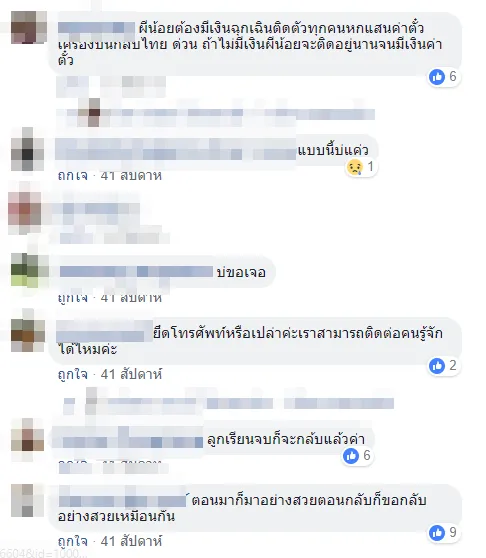
Task: Open the avatar of the top commenter
Action: [28, 27]
